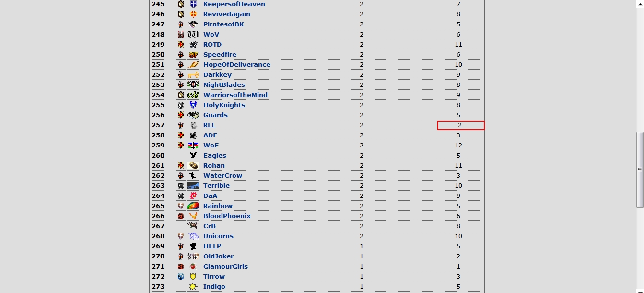Open the WarriorsoftheMind clan page
This screenshot has width=644, height=293.
(x=235, y=95)
